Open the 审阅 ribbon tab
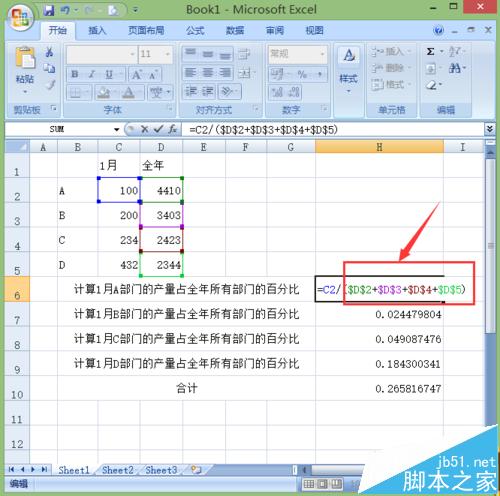The width and height of the screenshot is (500, 496). tap(275, 31)
